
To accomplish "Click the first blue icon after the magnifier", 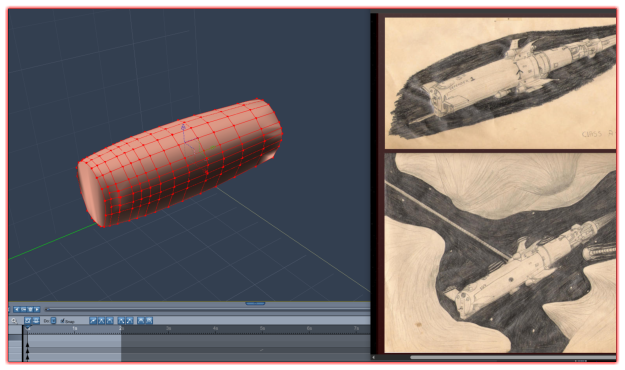I will pyautogui.click(x=28, y=321).
